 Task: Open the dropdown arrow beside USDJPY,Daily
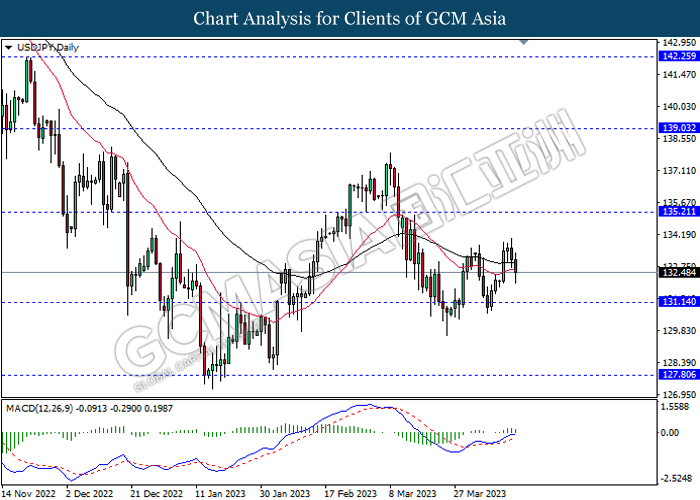click(8, 47)
